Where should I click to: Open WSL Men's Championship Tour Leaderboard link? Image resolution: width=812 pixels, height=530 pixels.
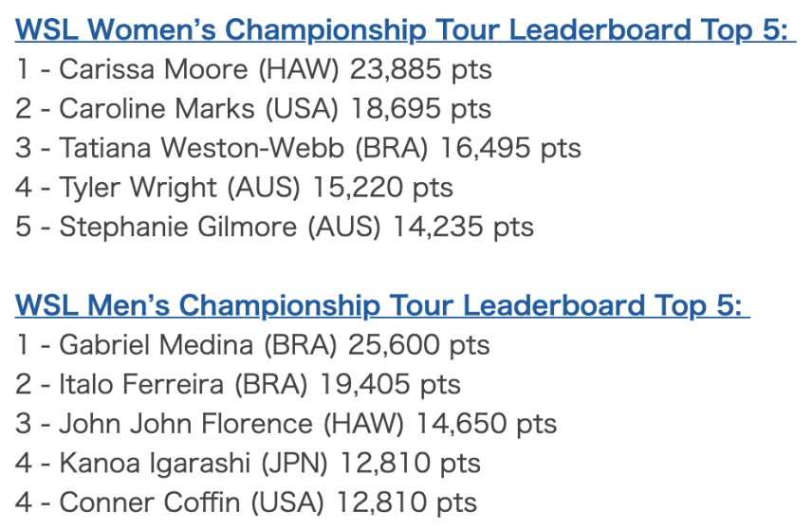pyautogui.click(x=382, y=305)
